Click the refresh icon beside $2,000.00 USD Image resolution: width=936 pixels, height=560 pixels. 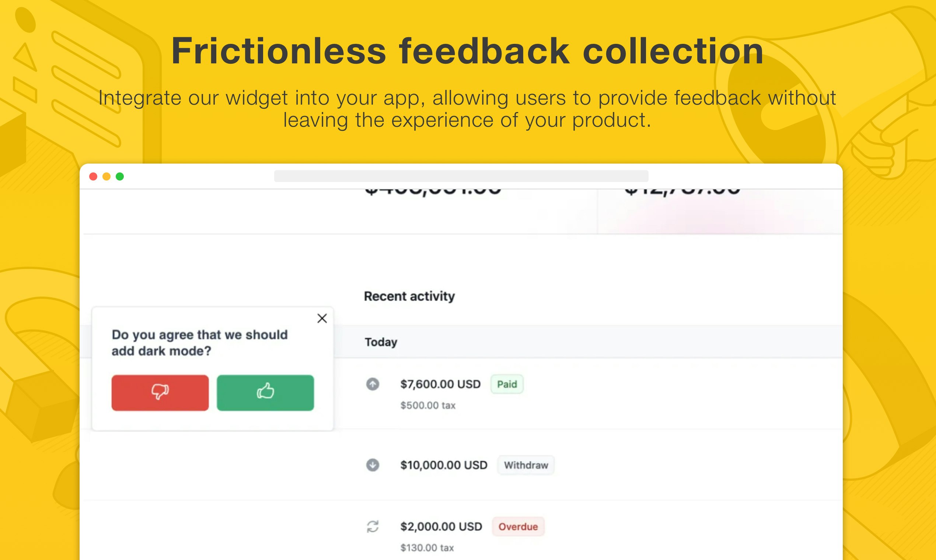tap(373, 526)
